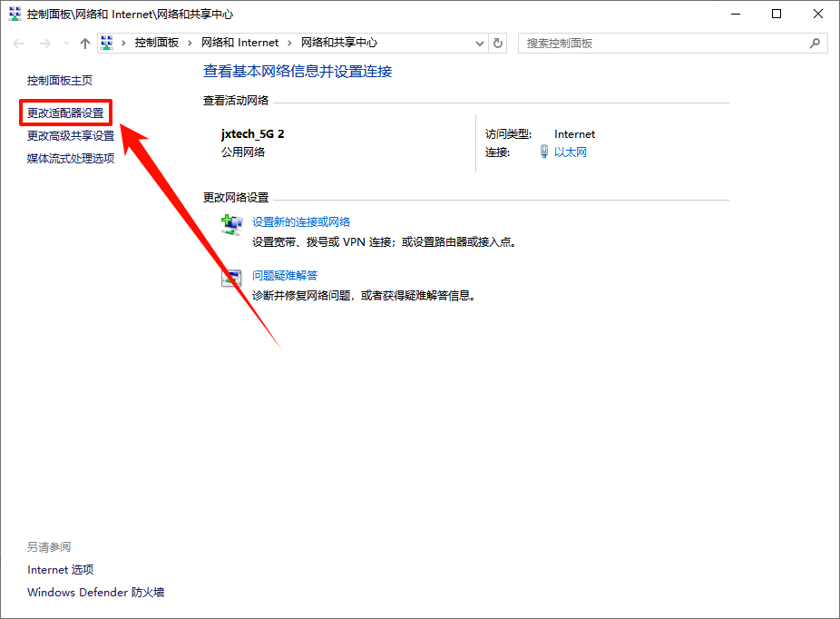
Task: Select 控制面板 in the breadcrumb
Action: click(156, 43)
